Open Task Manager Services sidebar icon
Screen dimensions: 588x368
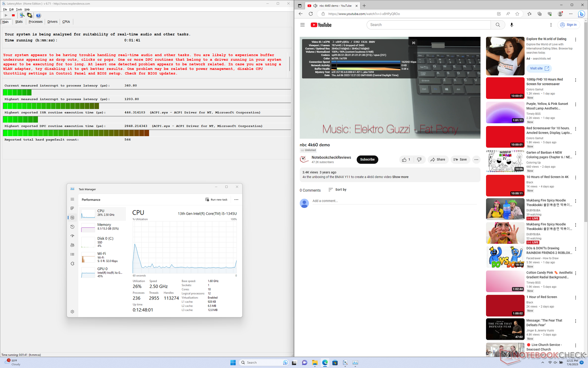[x=72, y=263]
